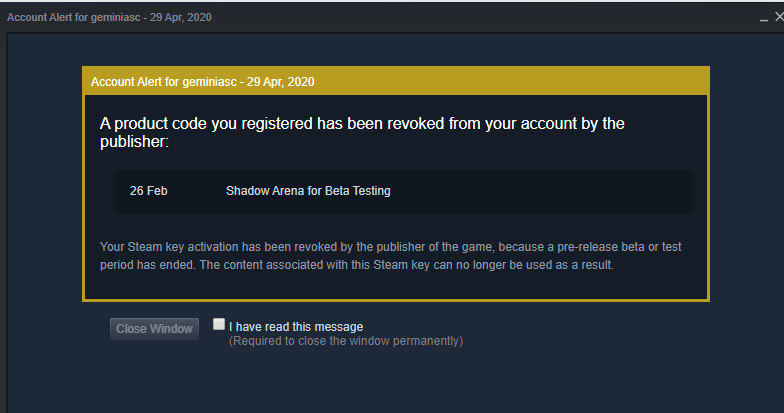This screenshot has height=413, width=784.
Task: Click the gold Account Alert header banner
Action: point(395,81)
